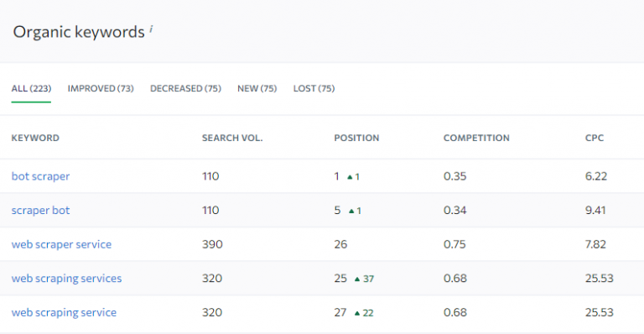Sort by the KEYWORD column header
The height and width of the screenshot is (334, 644).
tap(35, 138)
